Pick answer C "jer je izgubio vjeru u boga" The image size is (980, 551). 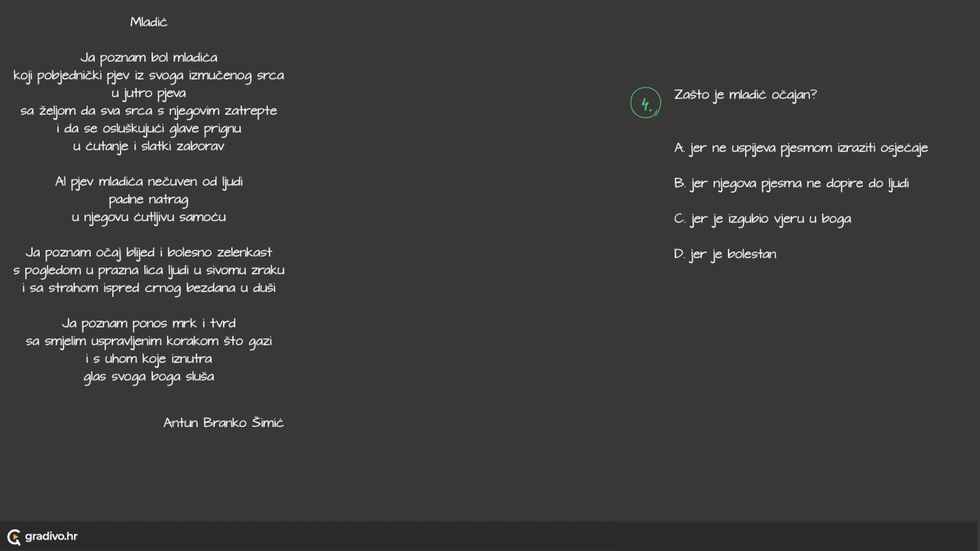pos(762,219)
